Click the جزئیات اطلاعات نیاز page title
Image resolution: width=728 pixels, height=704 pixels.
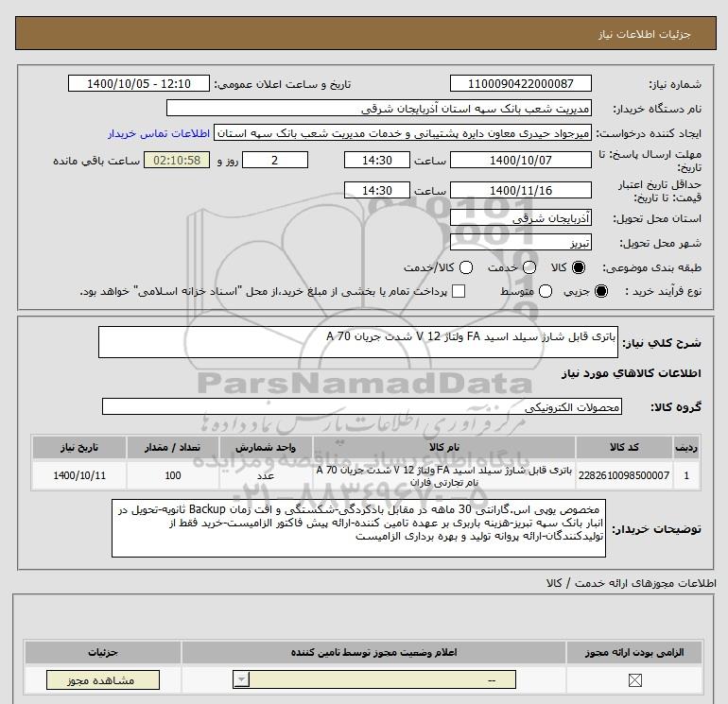(x=644, y=34)
